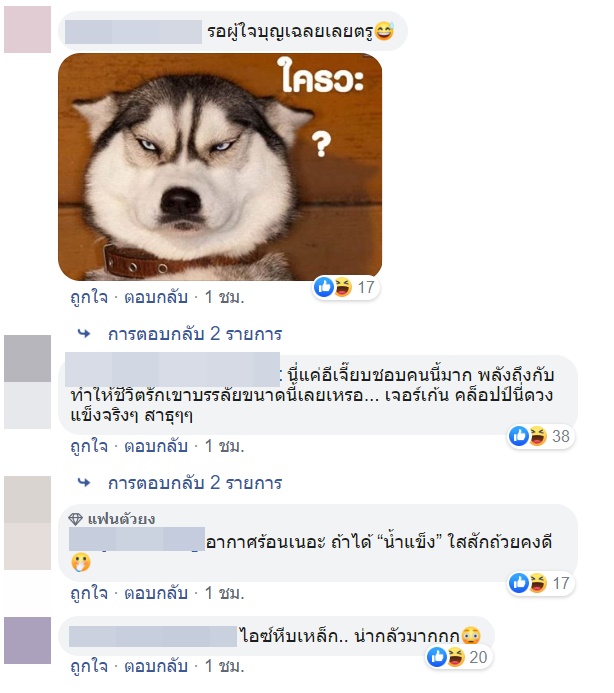Screen dimensions: 614x693
Task: Open first commenter's pink avatar
Action: point(27,30)
